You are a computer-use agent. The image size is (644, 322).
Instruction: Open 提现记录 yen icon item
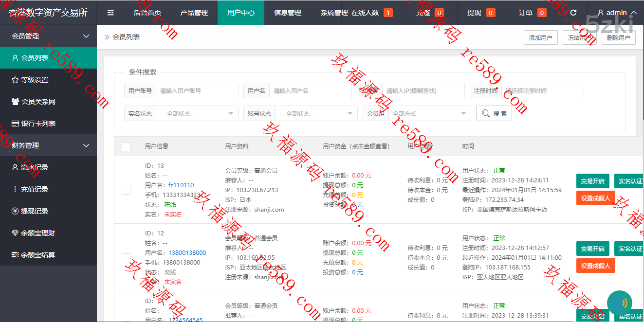[15, 211]
